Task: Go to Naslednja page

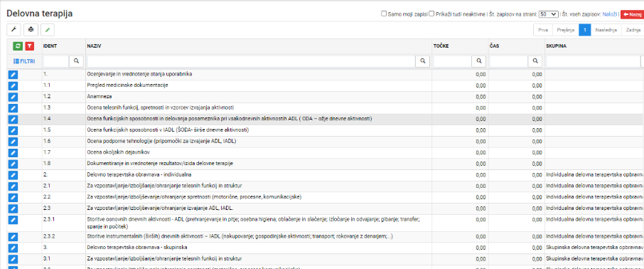Action: point(606,30)
